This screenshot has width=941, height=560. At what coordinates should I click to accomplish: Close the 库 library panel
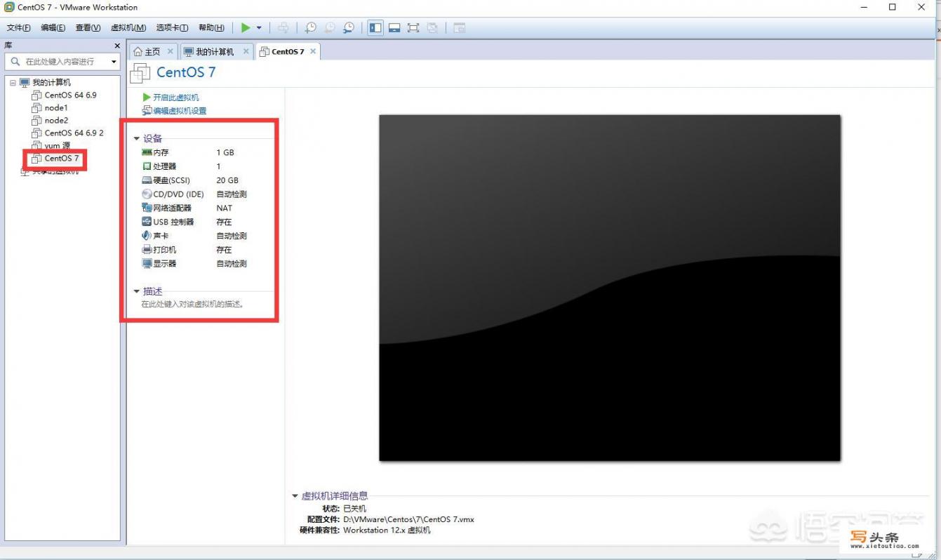click(117, 46)
